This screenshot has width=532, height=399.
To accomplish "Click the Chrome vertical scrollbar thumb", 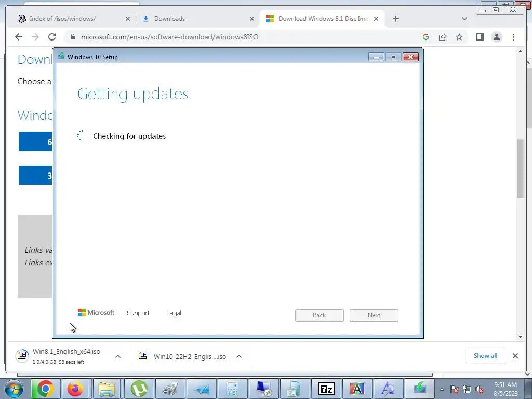I will tap(520, 169).
